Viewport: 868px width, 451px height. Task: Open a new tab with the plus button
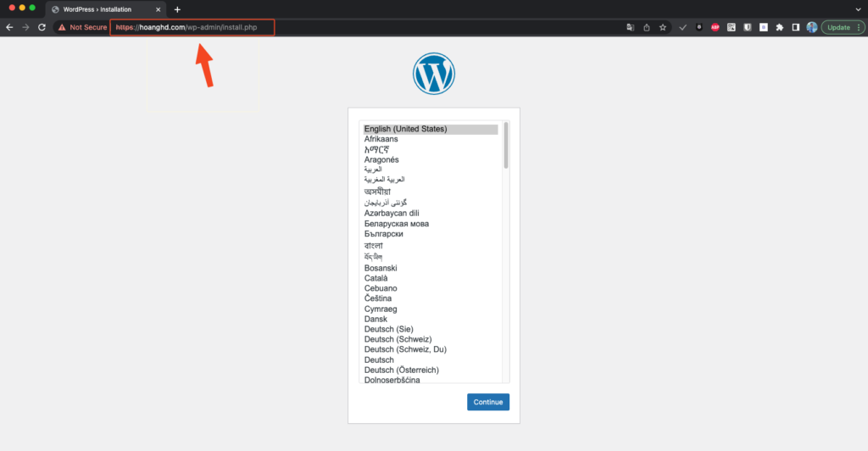click(177, 9)
